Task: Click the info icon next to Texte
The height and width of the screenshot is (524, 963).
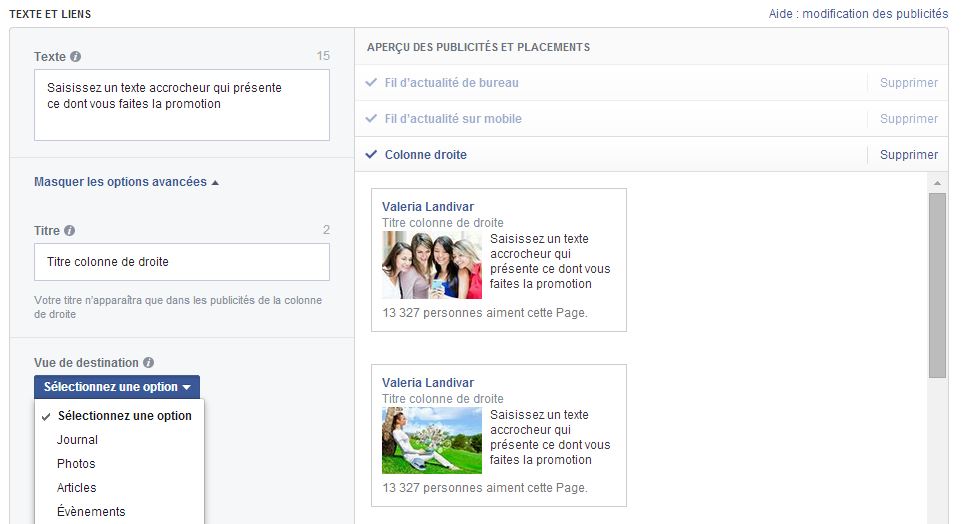Action: (x=76, y=57)
